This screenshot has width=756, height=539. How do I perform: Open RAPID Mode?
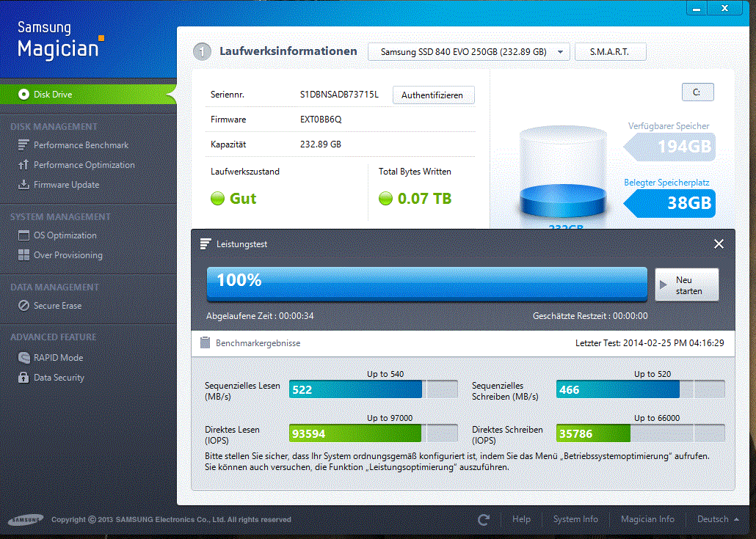coord(58,357)
